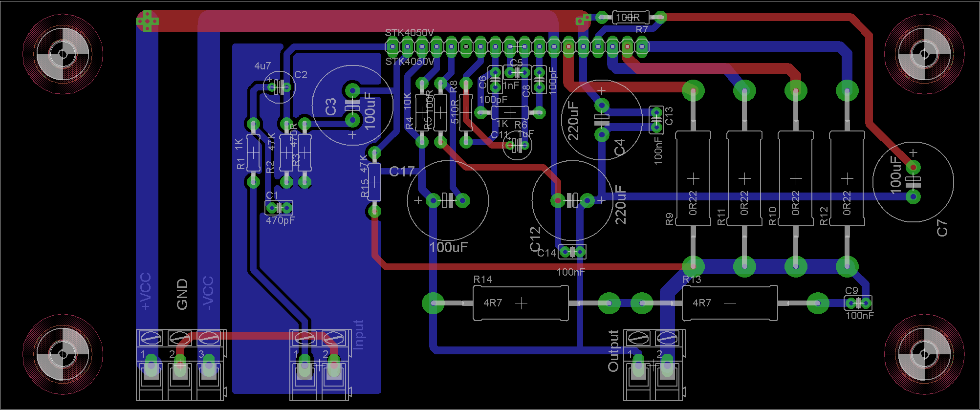Select the R1 1K resistor body
Screen dimensions: 980x410
(x=253, y=152)
